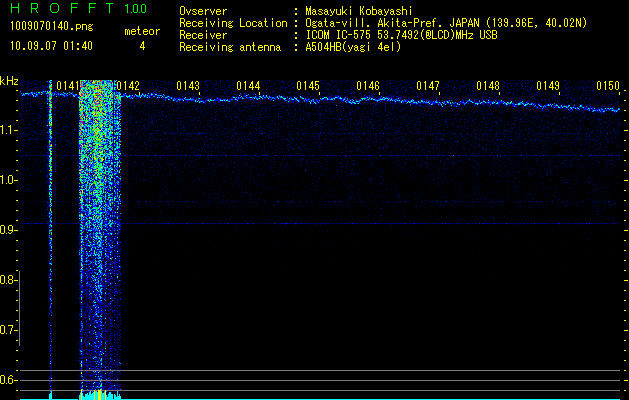Image resolution: width=629 pixels, height=400 pixels.
Task: Click the Ogata-vill. Akita-Pref. JAPAN location text
Action: (x=446, y=23)
